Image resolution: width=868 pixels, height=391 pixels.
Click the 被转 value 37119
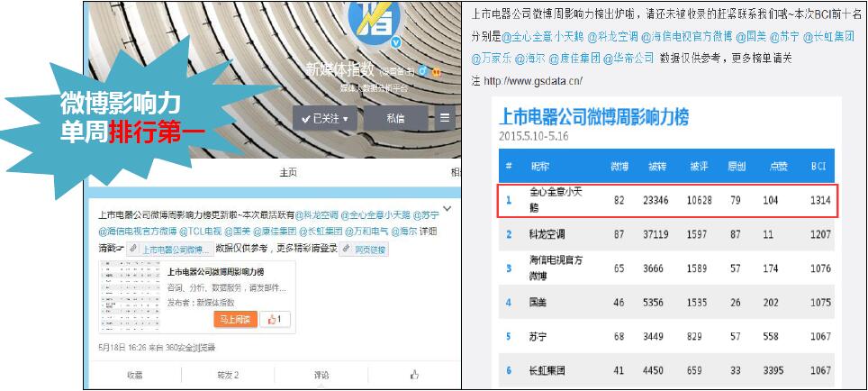coord(656,234)
